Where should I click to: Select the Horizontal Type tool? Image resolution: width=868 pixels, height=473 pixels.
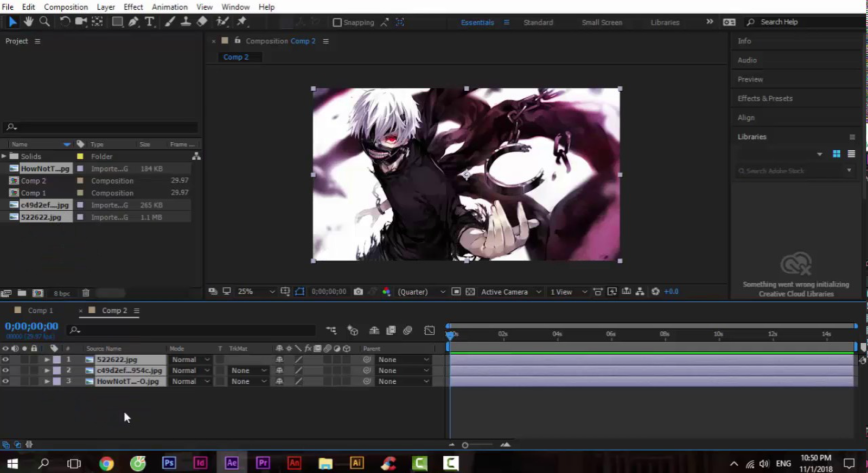149,22
